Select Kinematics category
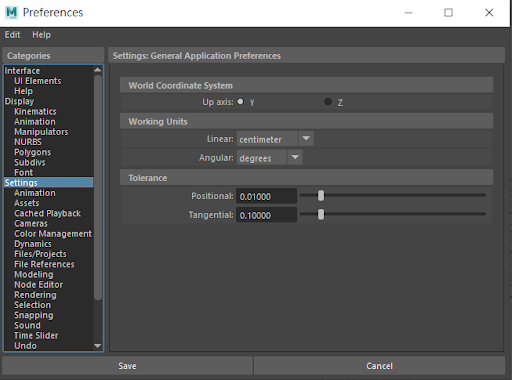Screen dimensions: 512x380 tap(35, 111)
